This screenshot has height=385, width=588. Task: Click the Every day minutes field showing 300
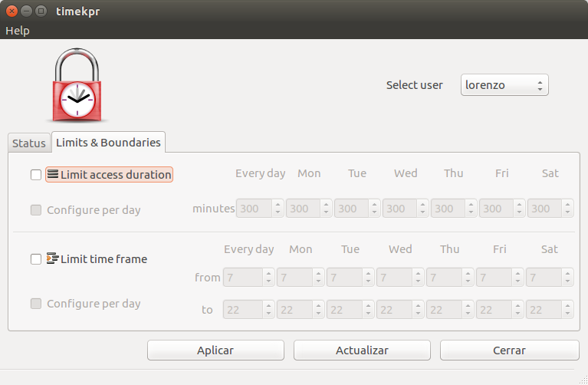coord(254,209)
